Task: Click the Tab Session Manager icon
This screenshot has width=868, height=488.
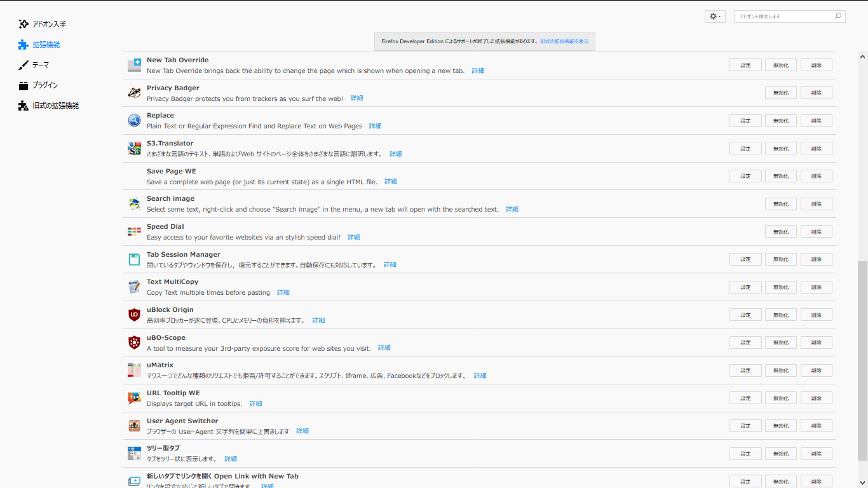Action: coord(134,259)
